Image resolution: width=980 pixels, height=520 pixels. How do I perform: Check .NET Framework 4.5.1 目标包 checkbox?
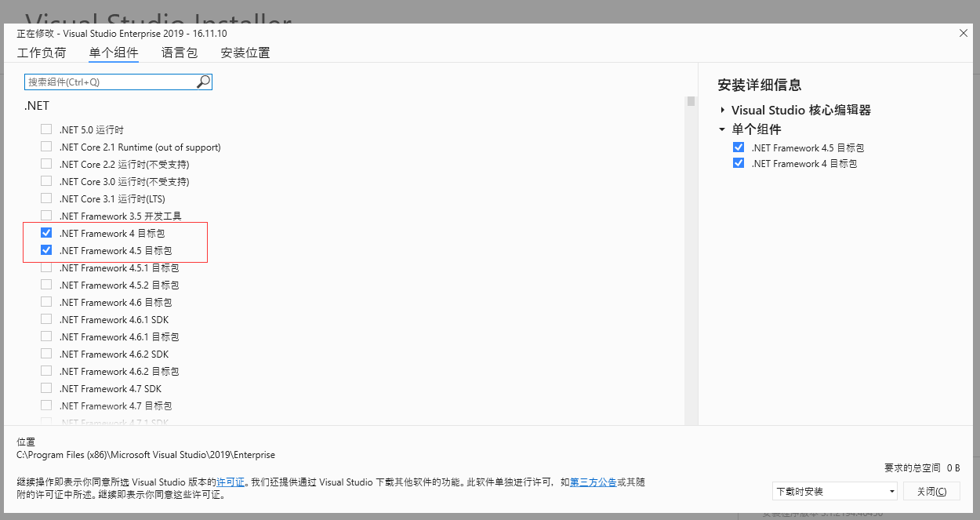tap(46, 267)
